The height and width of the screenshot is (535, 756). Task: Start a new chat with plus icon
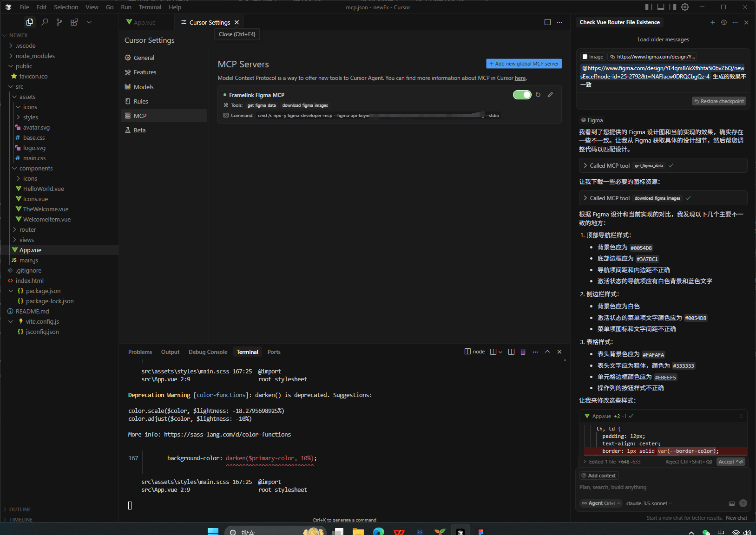pos(713,22)
